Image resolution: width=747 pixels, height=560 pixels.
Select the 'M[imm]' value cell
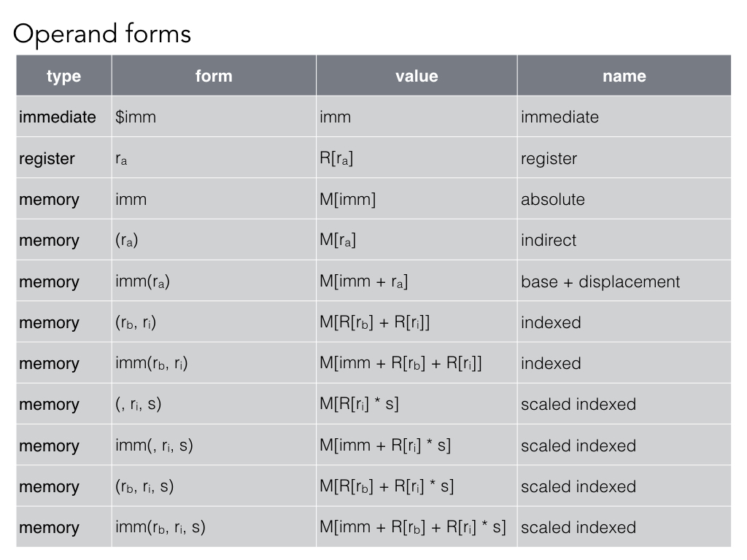[x=347, y=199]
